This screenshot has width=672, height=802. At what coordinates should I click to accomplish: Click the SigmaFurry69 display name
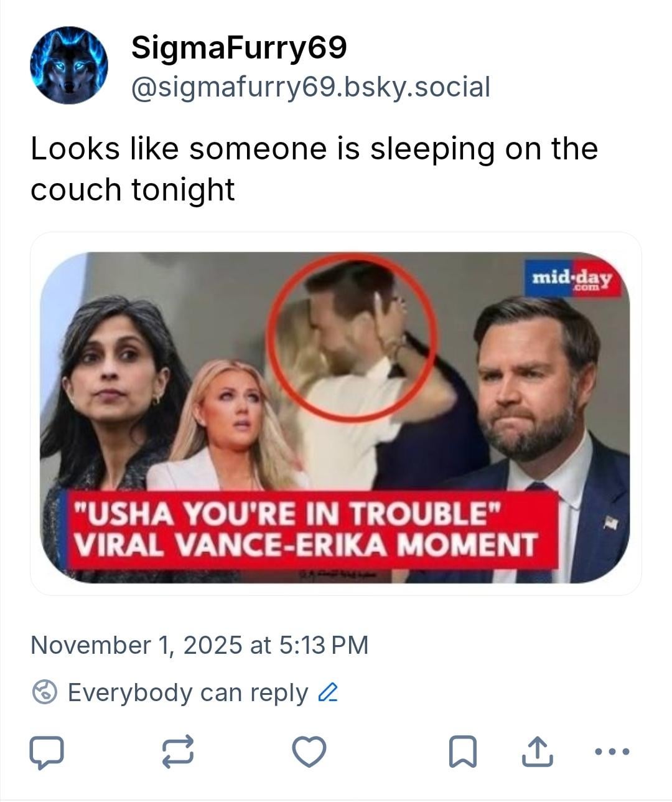[238, 47]
